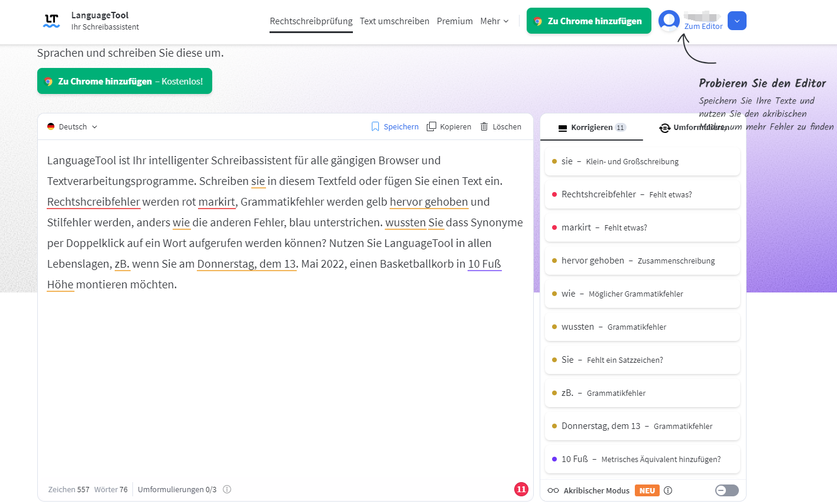The width and height of the screenshot is (837, 504).
Task: Toggle the Akribischer Modus switch
Action: coord(727,490)
